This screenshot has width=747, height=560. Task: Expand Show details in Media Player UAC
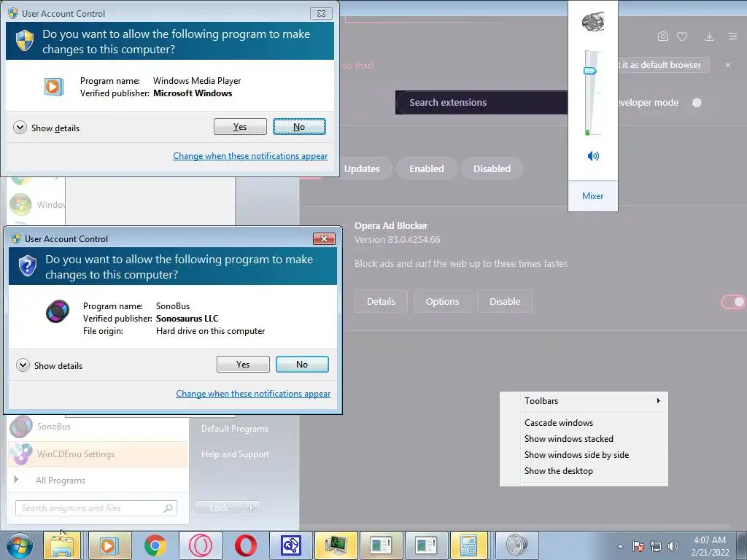47,128
